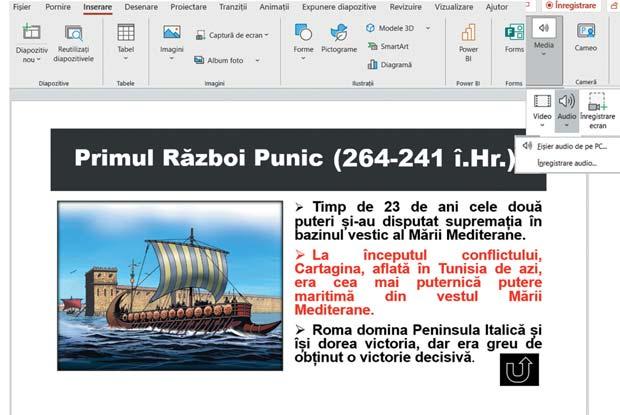620x415 pixels.
Task: Click the 'Timp de 23 de ani' paragraph
Action: tap(418, 221)
